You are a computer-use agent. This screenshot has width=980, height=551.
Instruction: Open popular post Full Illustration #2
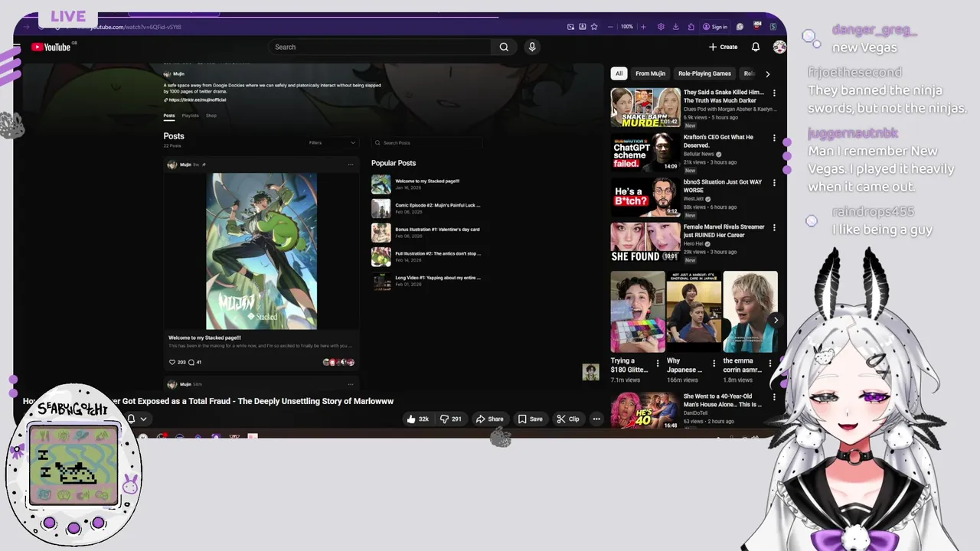[426, 256]
